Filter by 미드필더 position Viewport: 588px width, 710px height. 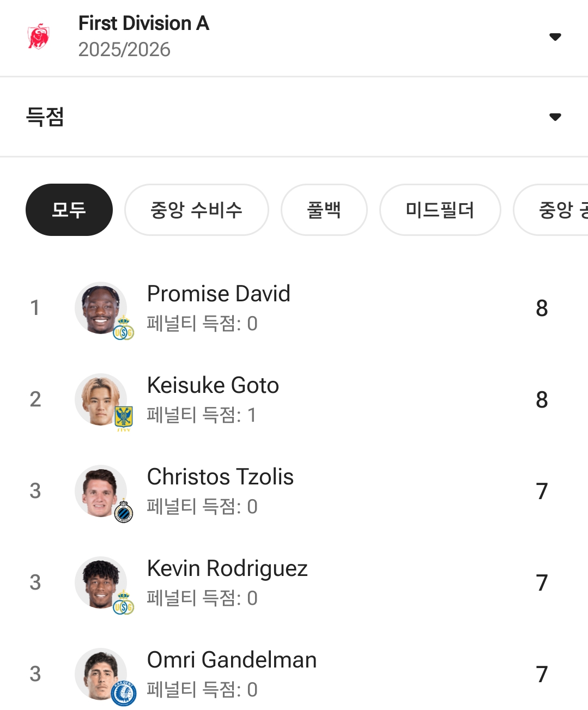(x=440, y=210)
